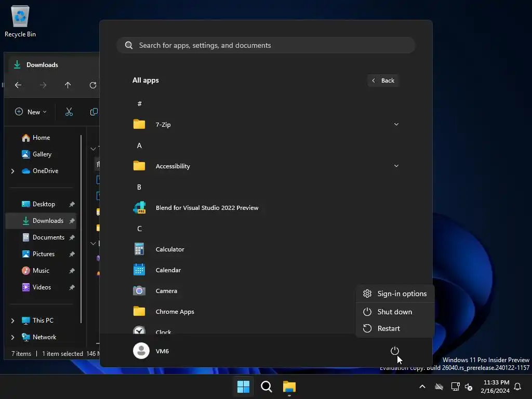
Task: Open the 7-Zip folder icon
Action: 139,125
